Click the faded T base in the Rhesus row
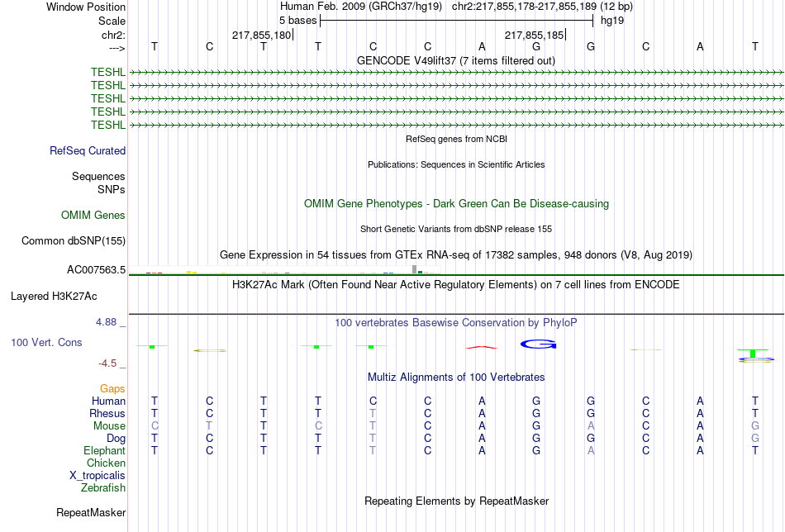 pos(373,414)
